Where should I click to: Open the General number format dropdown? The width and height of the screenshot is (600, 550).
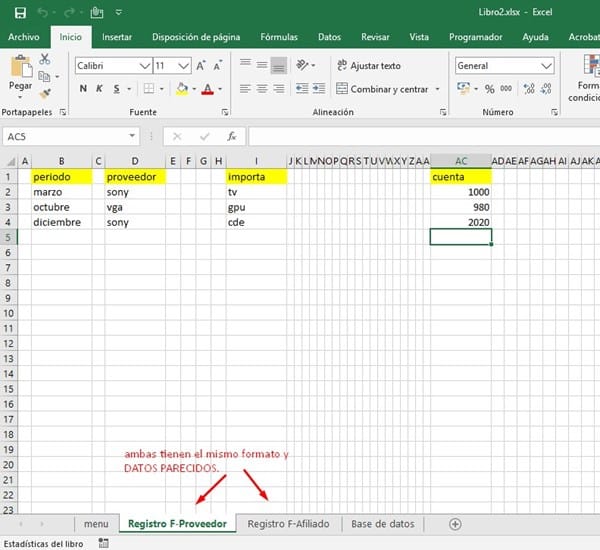546,66
